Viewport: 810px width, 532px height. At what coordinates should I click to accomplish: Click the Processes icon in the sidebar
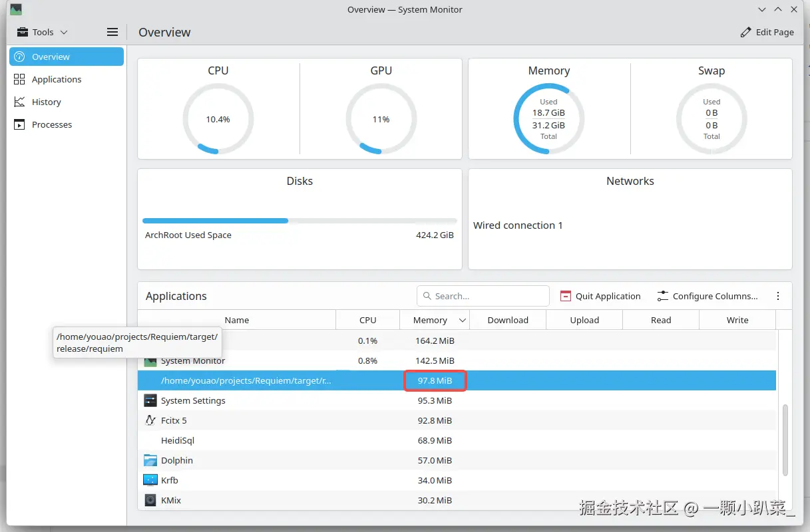[19, 124]
